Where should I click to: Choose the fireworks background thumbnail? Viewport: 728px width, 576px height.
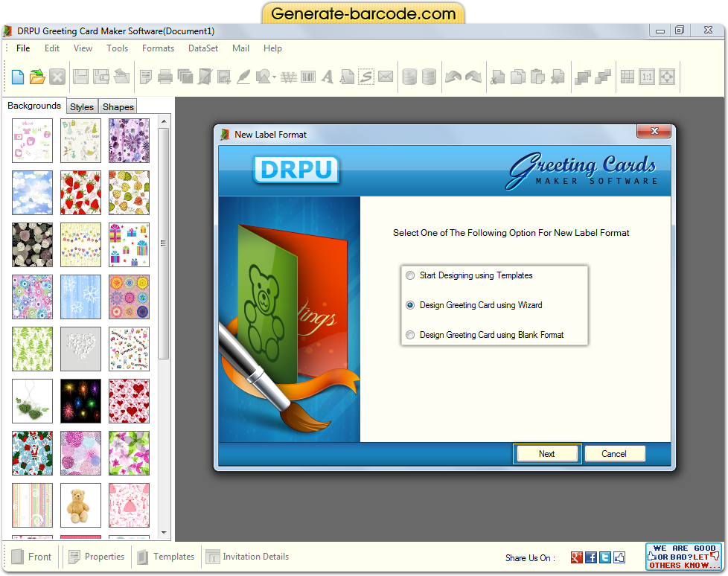pos(80,401)
